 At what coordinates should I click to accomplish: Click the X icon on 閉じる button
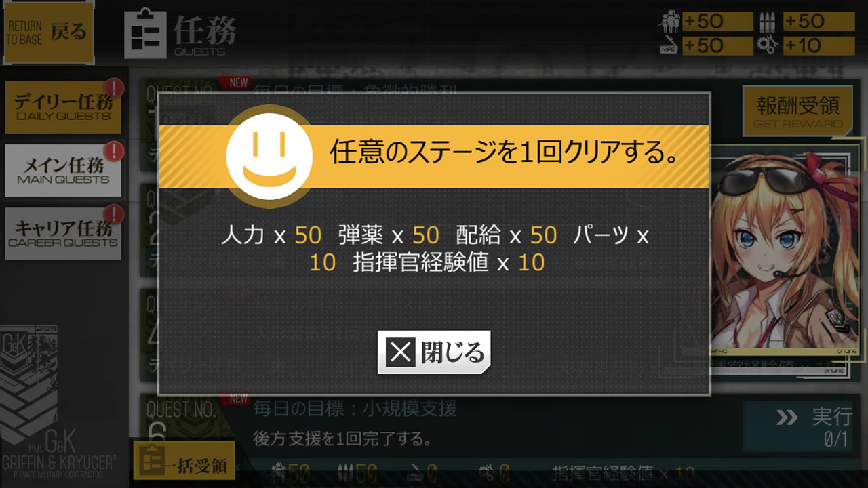click(401, 352)
